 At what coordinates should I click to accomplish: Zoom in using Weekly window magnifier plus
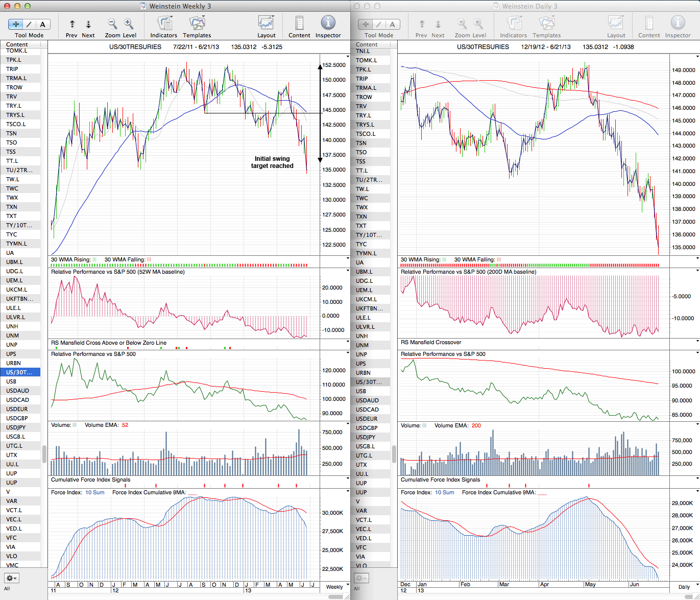click(x=129, y=23)
